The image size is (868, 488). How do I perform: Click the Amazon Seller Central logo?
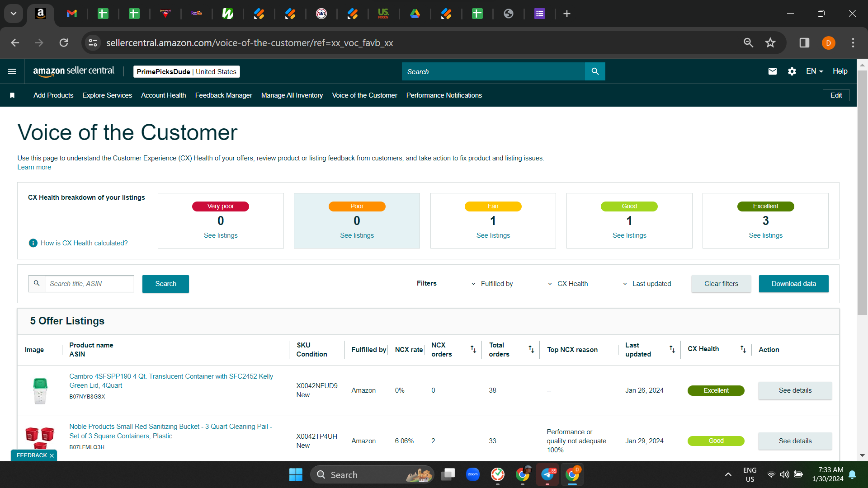pyautogui.click(x=74, y=71)
